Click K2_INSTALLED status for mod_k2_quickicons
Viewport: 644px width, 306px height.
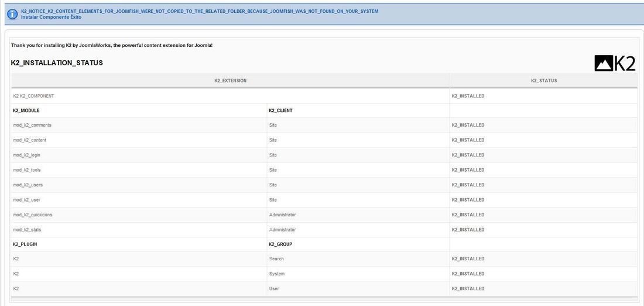tap(468, 215)
